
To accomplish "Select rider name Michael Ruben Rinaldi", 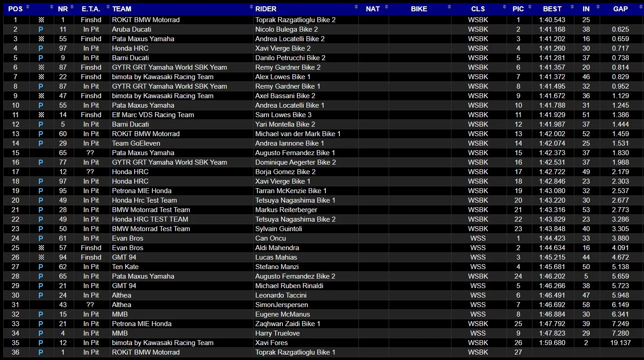I will (x=289, y=286).
